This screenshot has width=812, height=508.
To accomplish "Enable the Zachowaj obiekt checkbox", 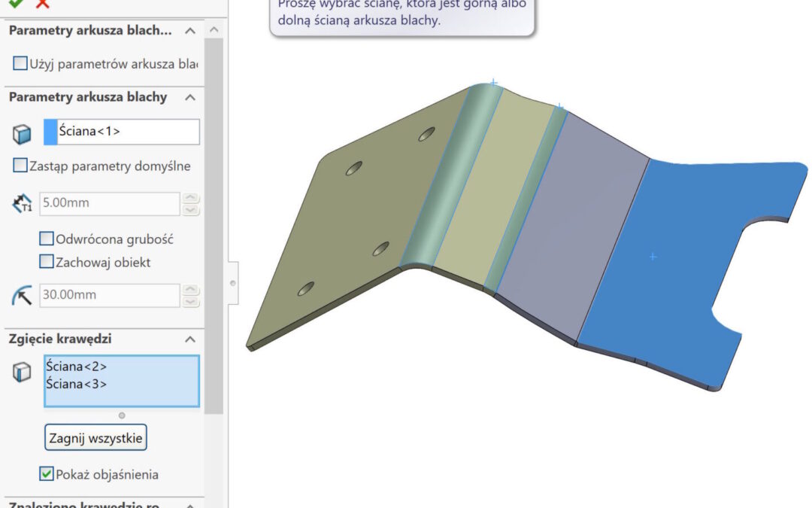I will [47, 263].
